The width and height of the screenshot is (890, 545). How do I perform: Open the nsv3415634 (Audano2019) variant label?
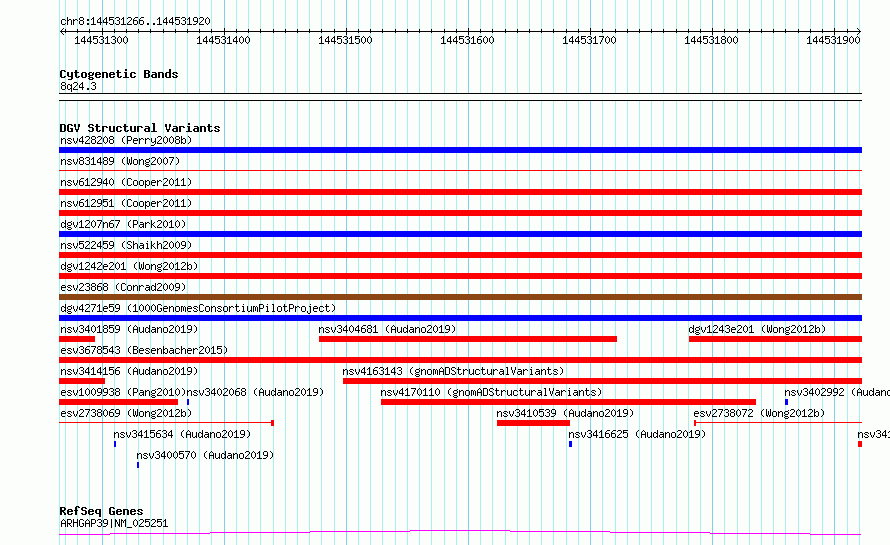click(x=182, y=434)
